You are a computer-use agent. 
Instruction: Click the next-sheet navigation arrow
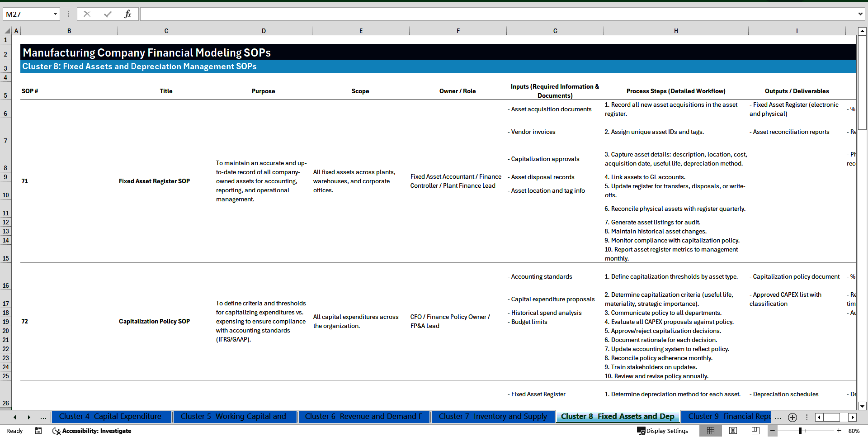(29, 417)
